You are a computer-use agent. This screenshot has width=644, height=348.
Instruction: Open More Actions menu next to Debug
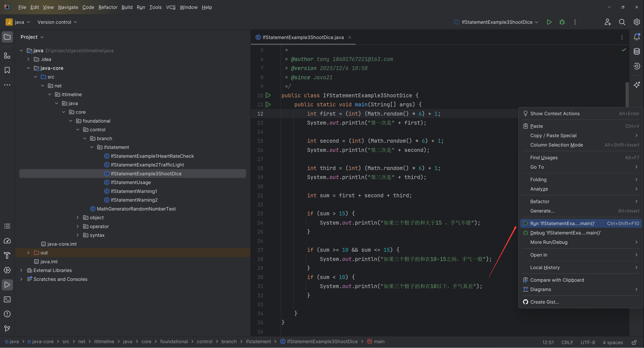tap(575, 22)
